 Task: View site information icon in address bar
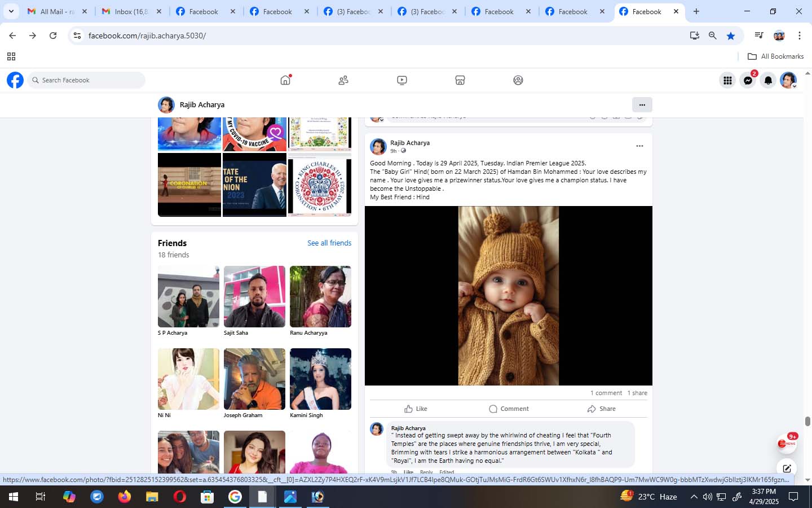(77, 36)
